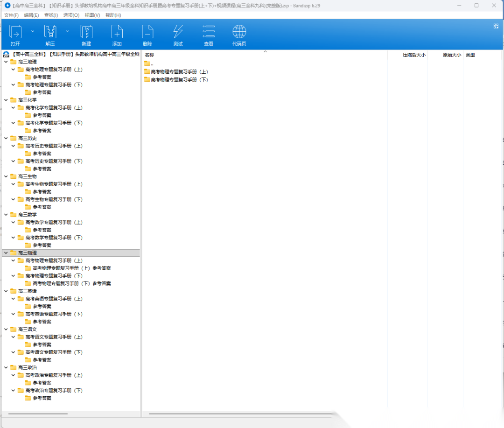Click the 解压 (Extract) toolbar icon
This screenshot has width=504, height=428.
[50, 32]
